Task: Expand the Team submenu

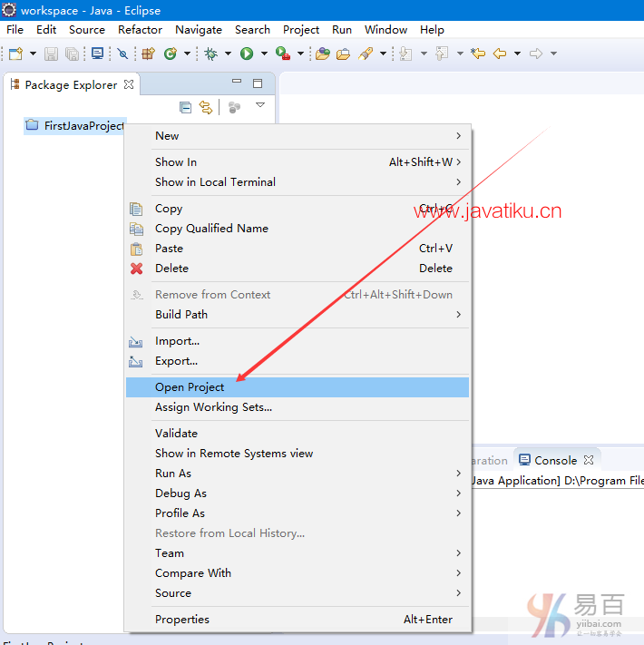Action: point(298,552)
